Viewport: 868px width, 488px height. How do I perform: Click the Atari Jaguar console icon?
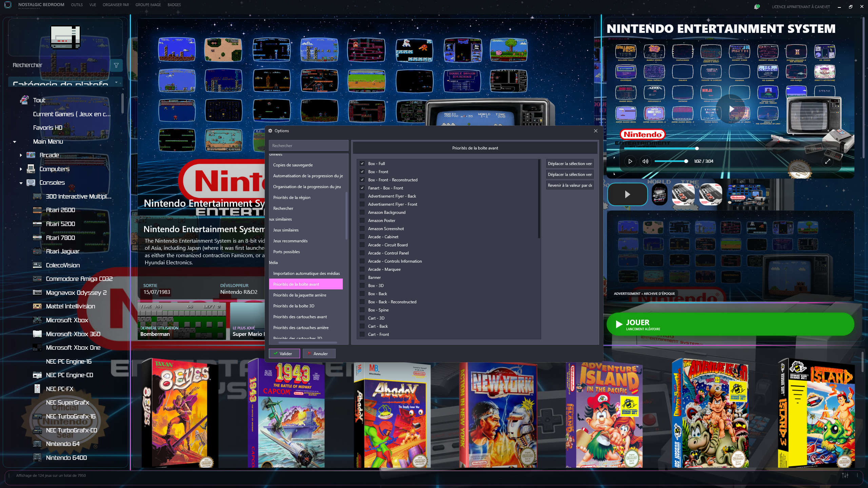tap(37, 251)
